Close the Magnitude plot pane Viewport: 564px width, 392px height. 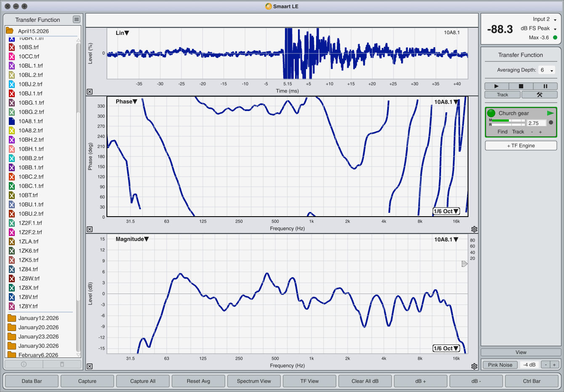coord(90,366)
